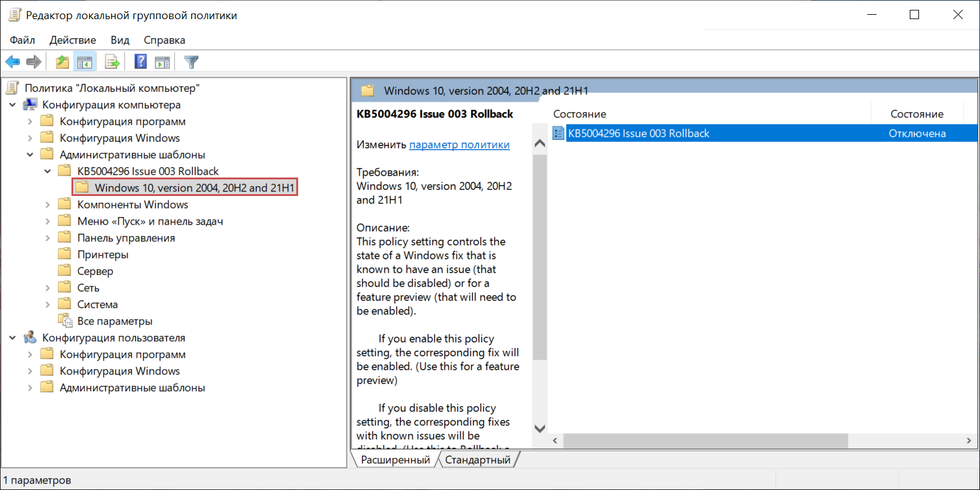Click the 'Принтеры' folder icon
This screenshot has height=490, width=980.
click(x=65, y=254)
